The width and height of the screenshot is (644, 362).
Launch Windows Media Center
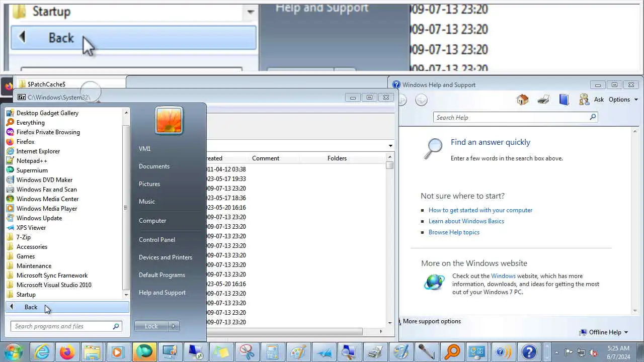coord(47,199)
